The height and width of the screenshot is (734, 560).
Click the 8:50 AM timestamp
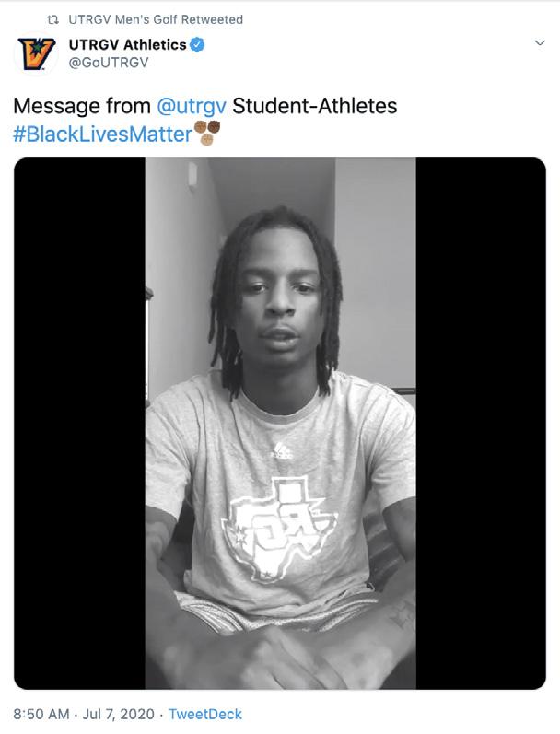pyautogui.click(x=41, y=714)
